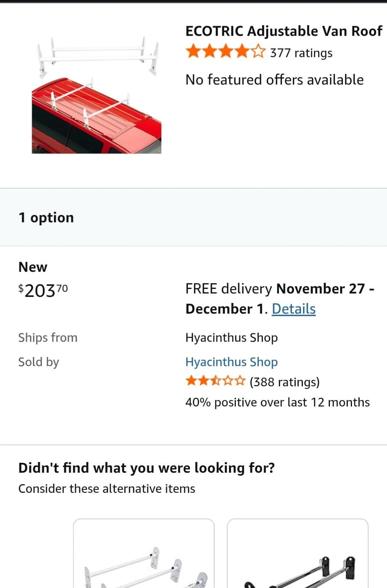Open the 377 ratings count

click(x=301, y=53)
